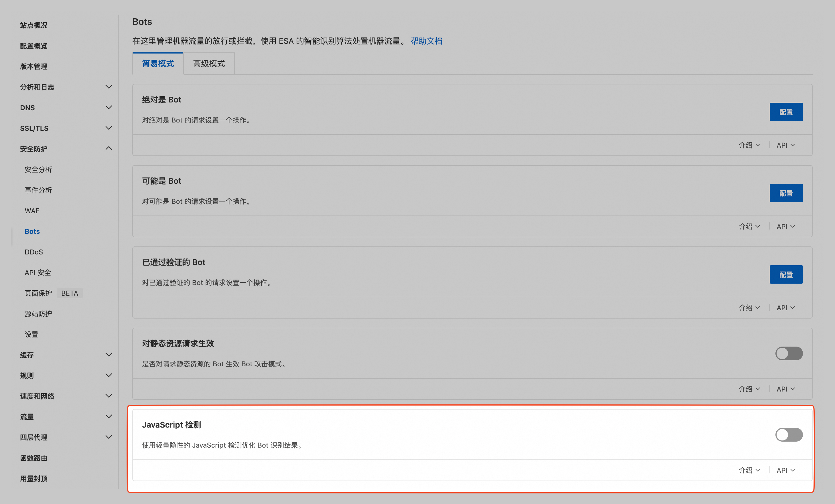Switch to the 高级模式 tab
This screenshot has width=835, height=504.
209,64
